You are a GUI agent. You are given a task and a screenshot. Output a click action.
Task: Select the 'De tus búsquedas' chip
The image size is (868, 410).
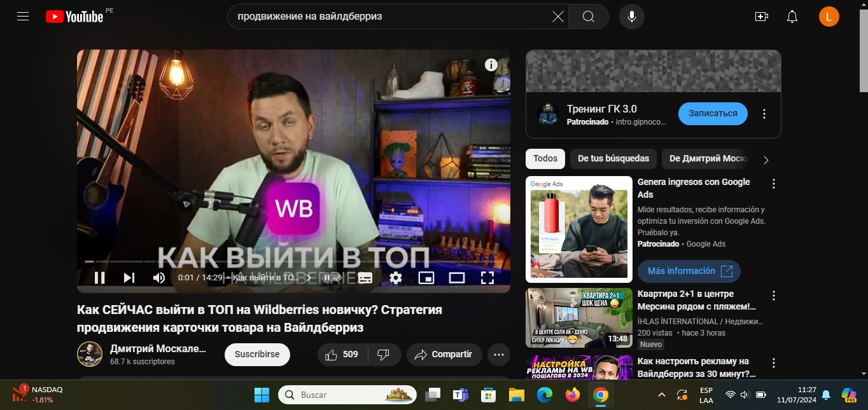tap(613, 159)
